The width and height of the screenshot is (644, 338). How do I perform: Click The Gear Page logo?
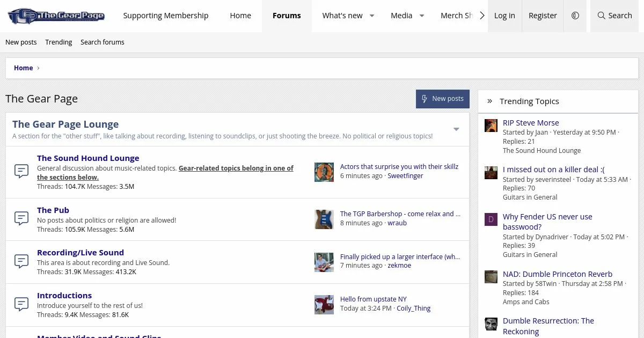coord(56,16)
